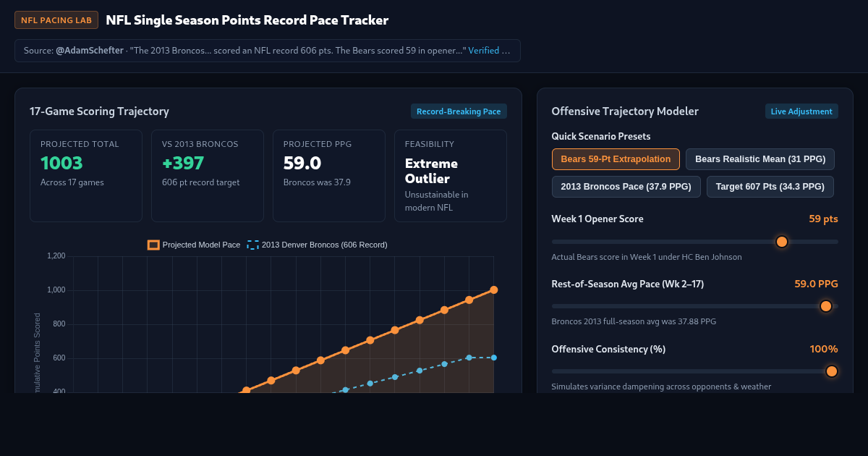Select Bears 59-Pt Extrapolation preset
This screenshot has height=456, width=868.
tap(616, 159)
